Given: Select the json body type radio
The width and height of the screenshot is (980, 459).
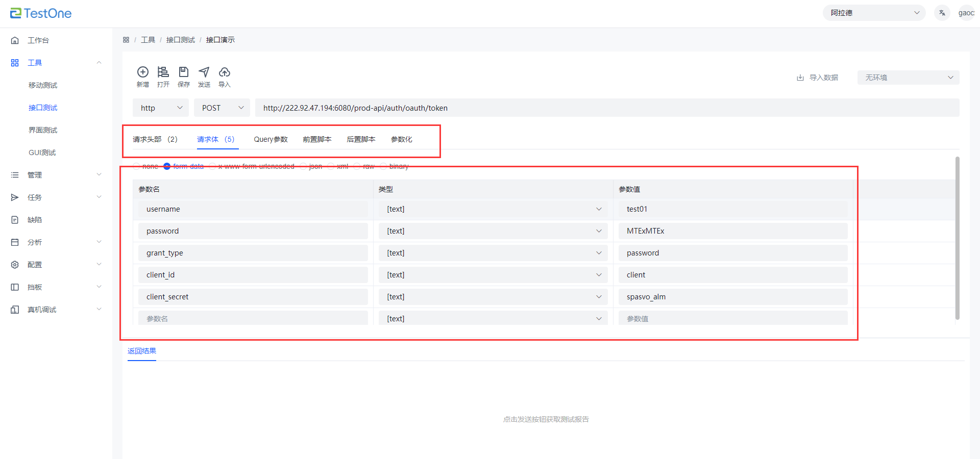Looking at the screenshot, I should 304,166.
